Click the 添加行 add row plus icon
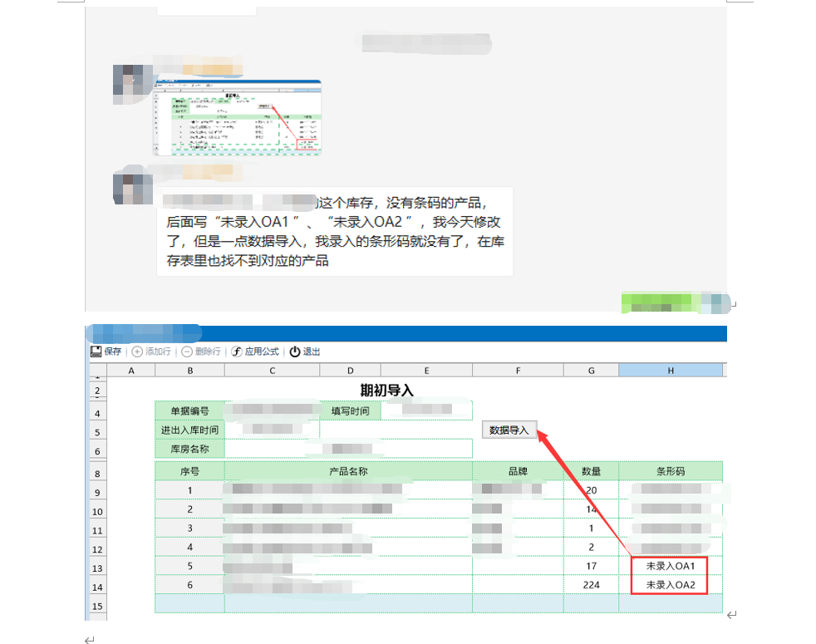The height and width of the screenshot is (644, 816). click(137, 351)
